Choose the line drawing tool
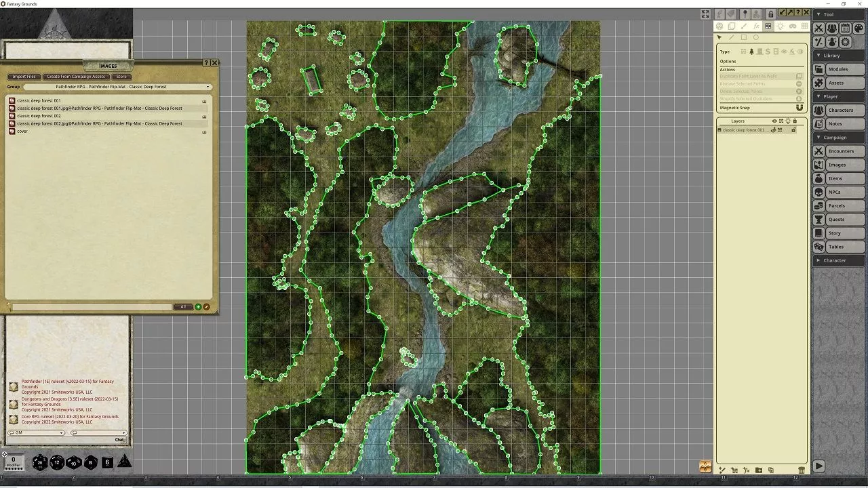 732,37
